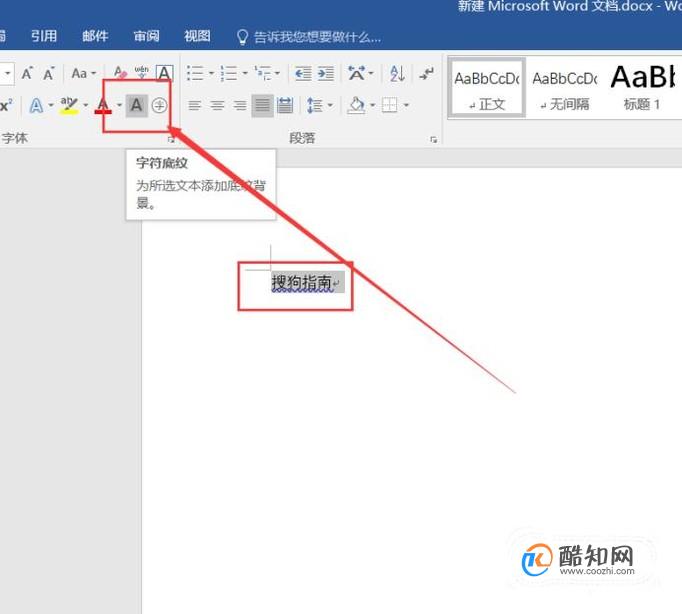Apply the 正文 style
The height and width of the screenshot is (614, 682).
click(487, 88)
